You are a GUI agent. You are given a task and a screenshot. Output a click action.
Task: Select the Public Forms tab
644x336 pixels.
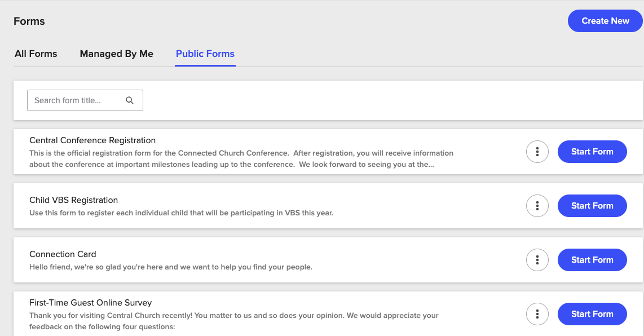(205, 54)
